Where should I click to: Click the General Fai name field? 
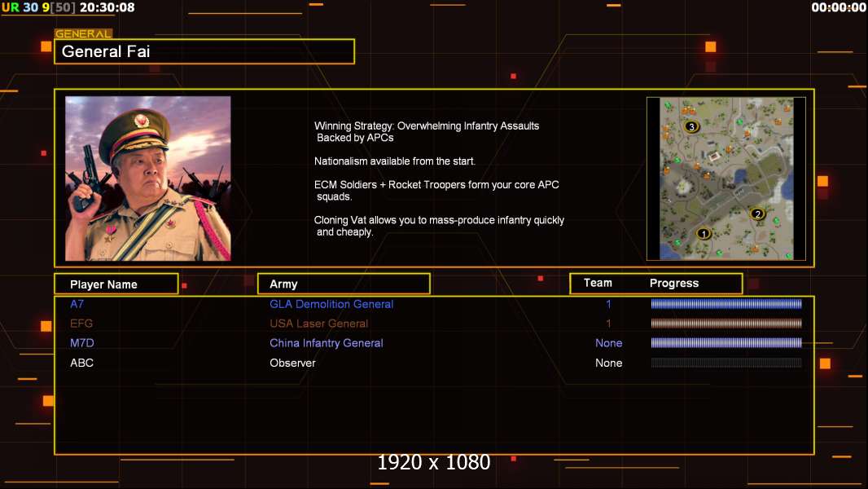pyautogui.click(x=204, y=51)
